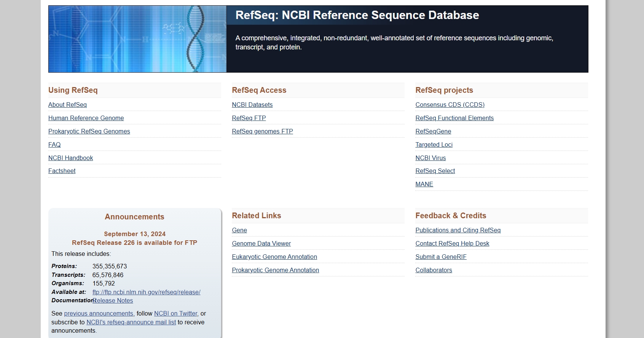Open the FAQ link
The height and width of the screenshot is (338, 644).
click(54, 144)
